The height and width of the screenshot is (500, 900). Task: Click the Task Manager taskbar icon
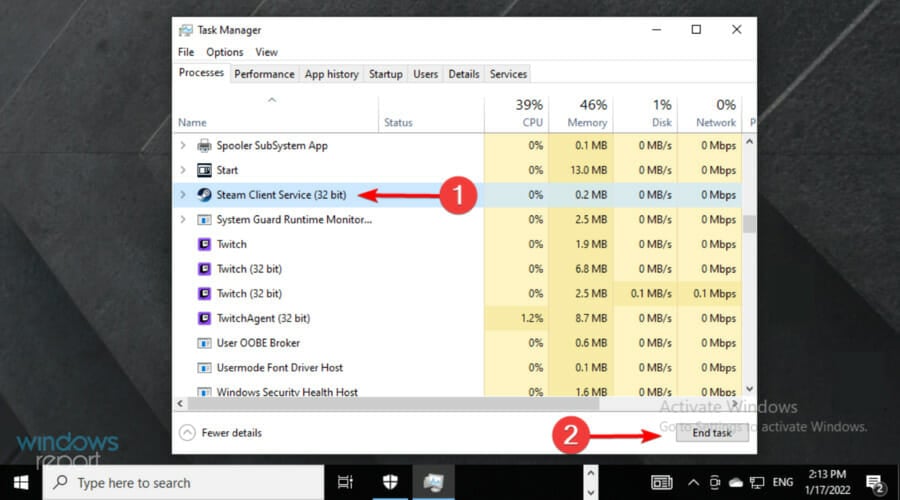[433, 483]
